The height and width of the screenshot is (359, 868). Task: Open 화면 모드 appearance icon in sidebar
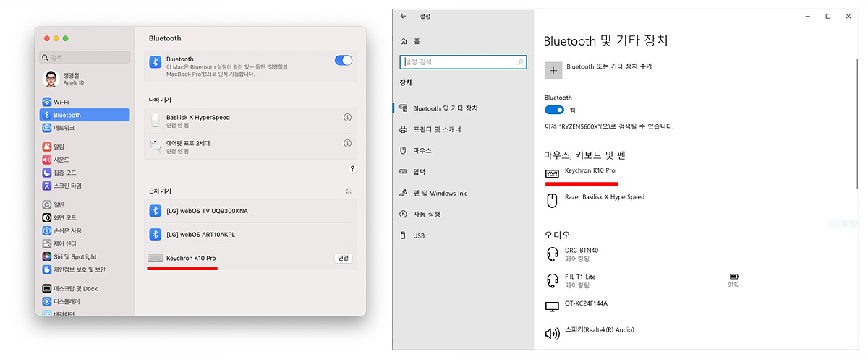click(47, 217)
